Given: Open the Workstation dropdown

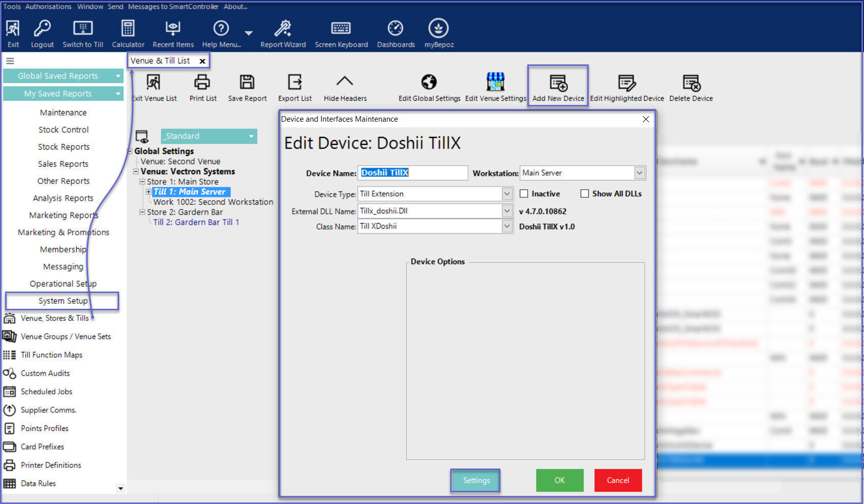Looking at the screenshot, I should click(640, 173).
